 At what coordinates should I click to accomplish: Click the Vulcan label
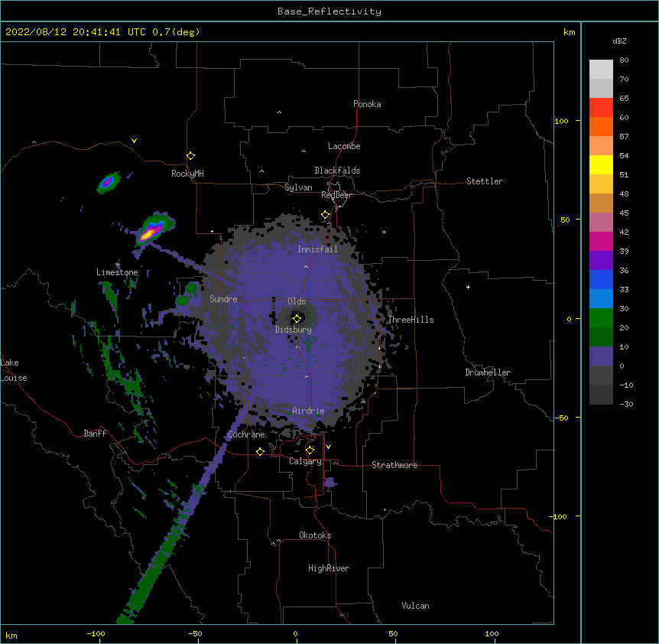415,606
